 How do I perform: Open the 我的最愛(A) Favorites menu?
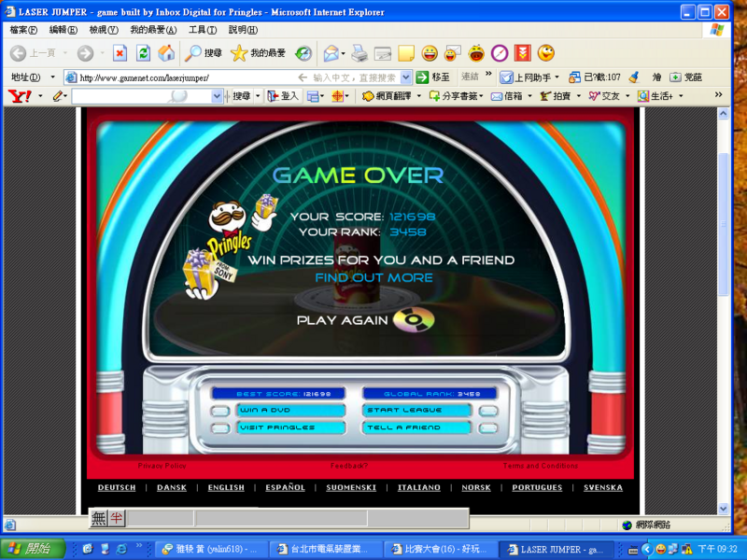coord(153,30)
